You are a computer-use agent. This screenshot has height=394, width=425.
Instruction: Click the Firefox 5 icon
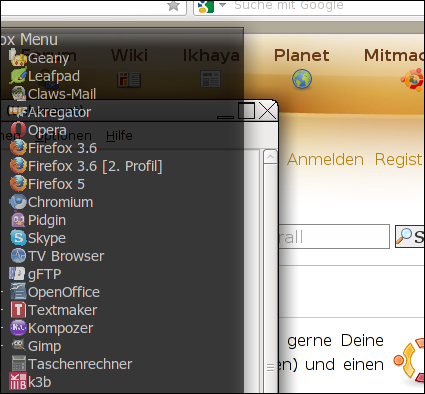pos(18,184)
